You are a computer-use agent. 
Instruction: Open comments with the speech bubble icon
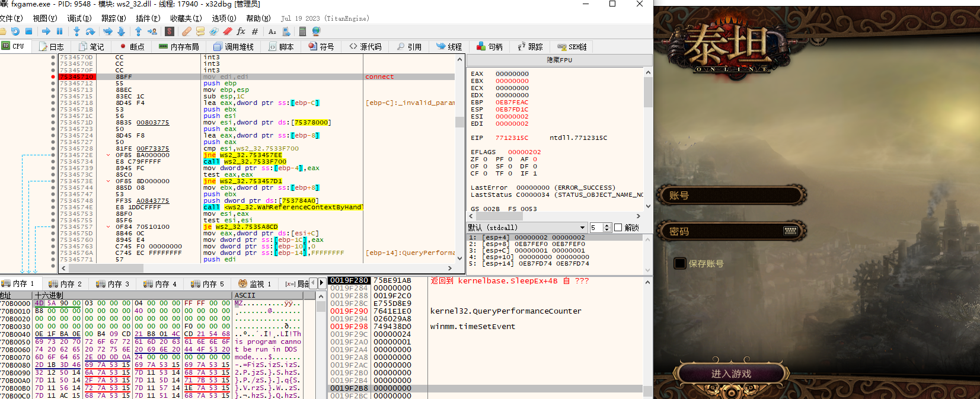click(200, 31)
